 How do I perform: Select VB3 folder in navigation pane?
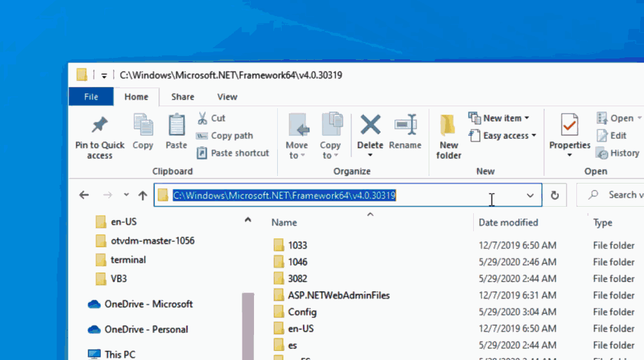(x=111, y=279)
